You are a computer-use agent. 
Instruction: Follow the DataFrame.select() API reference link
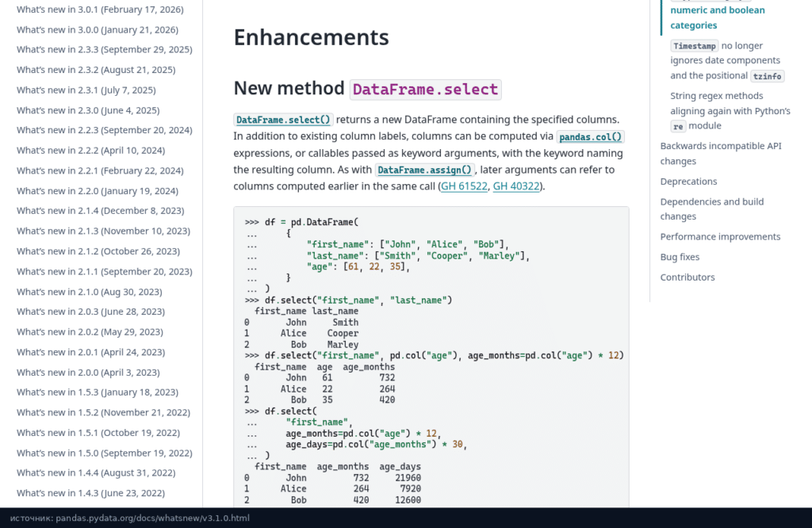tap(283, 120)
